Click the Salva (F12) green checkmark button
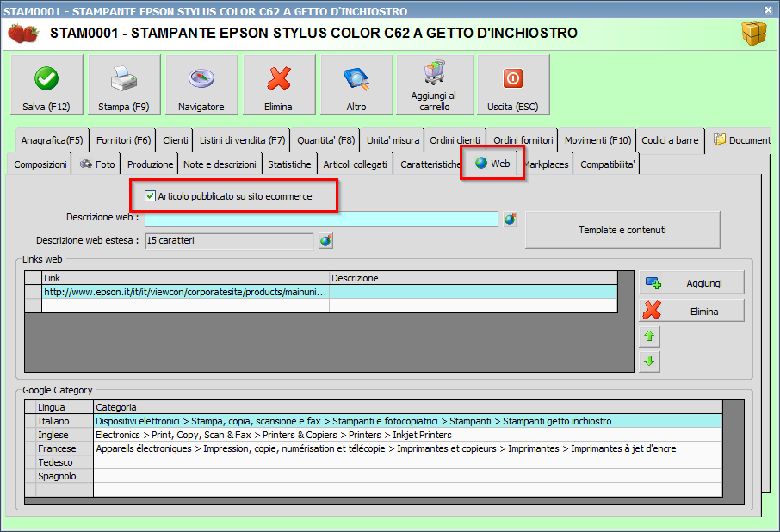 pos(46,85)
